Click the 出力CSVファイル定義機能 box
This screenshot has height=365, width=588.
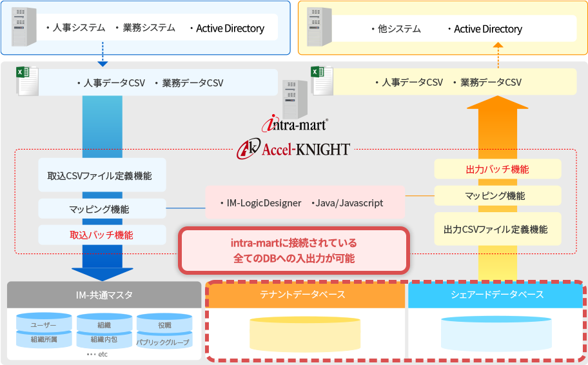coord(498,229)
